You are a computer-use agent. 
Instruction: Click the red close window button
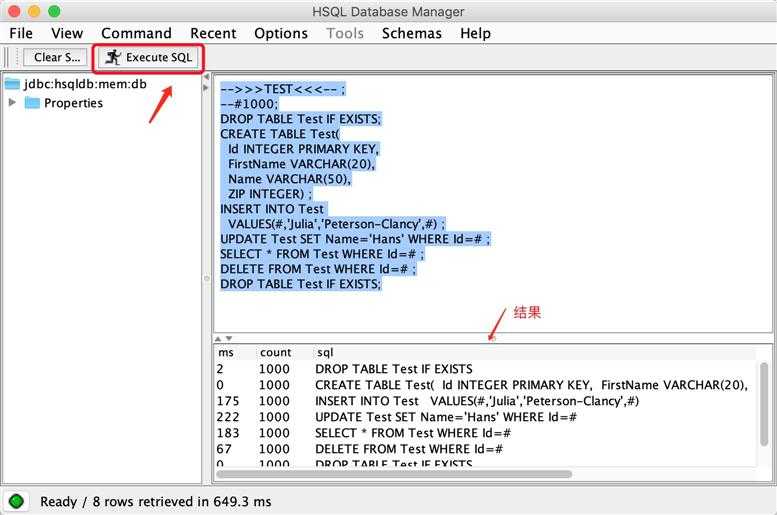[x=15, y=11]
